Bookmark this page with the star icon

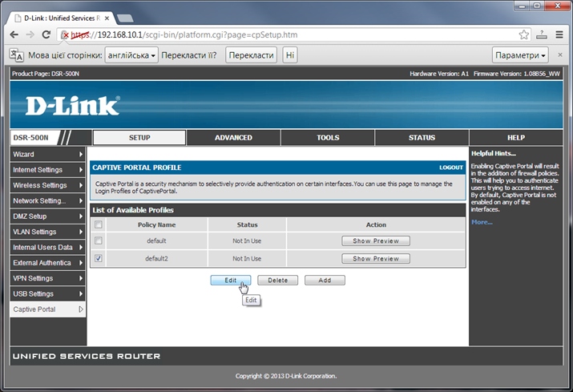[524, 35]
